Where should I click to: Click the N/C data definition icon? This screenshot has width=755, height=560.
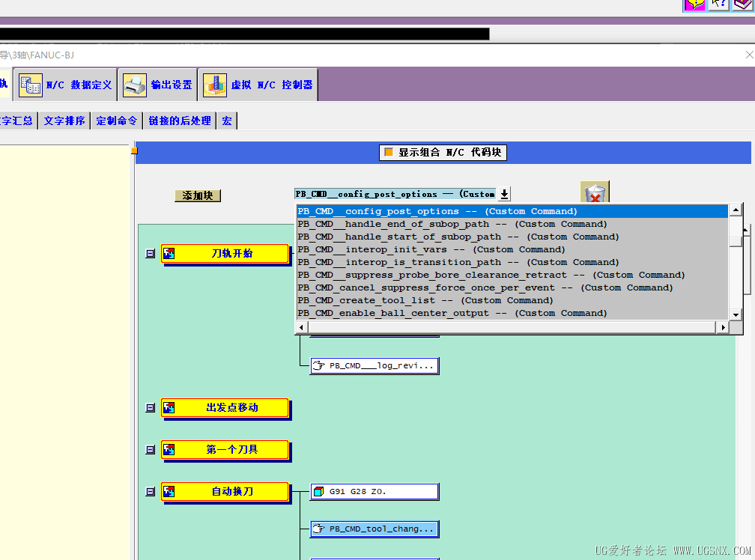tap(30, 85)
